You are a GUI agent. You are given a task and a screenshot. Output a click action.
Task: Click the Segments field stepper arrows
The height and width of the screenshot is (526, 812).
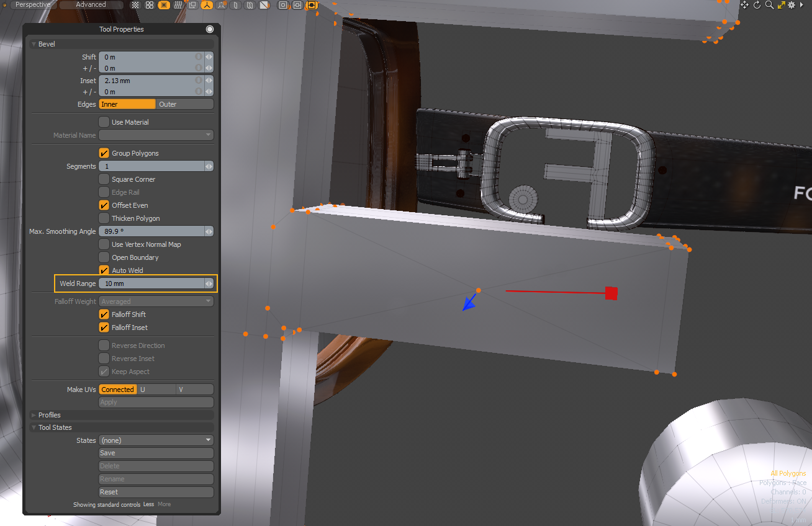pos(209,166)
